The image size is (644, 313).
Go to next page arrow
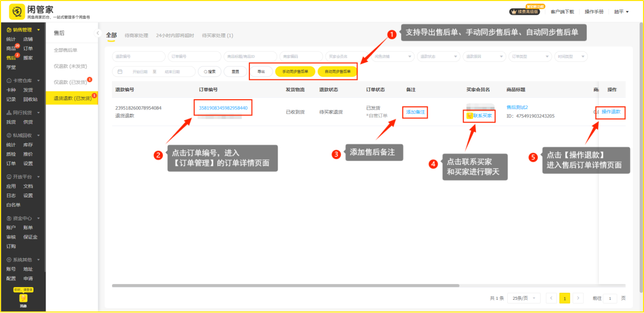click(x=578, y=298)
